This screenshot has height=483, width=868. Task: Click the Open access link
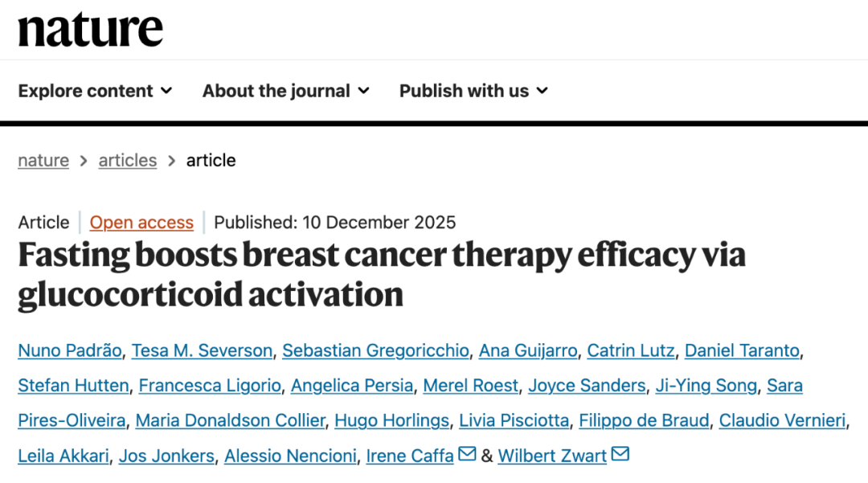tap(141, 223)
